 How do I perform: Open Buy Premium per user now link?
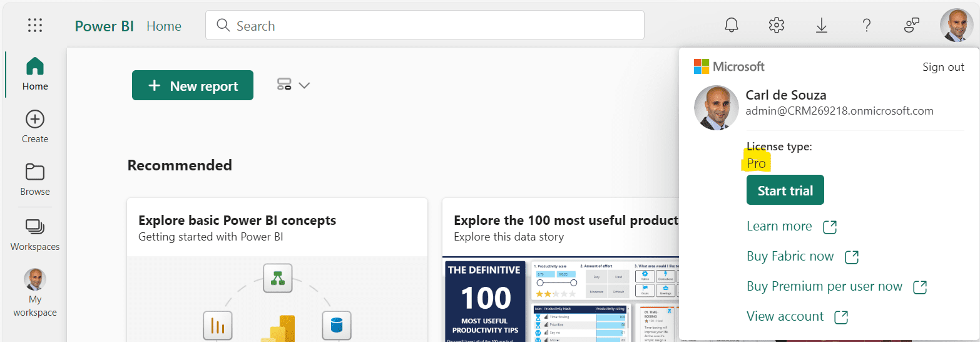(x=824, y=286)
